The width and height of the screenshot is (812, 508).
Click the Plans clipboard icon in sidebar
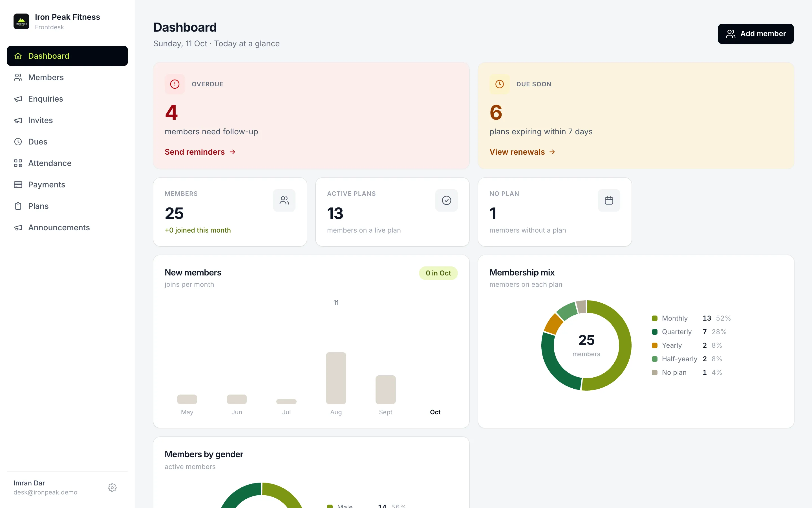[18, 206]
